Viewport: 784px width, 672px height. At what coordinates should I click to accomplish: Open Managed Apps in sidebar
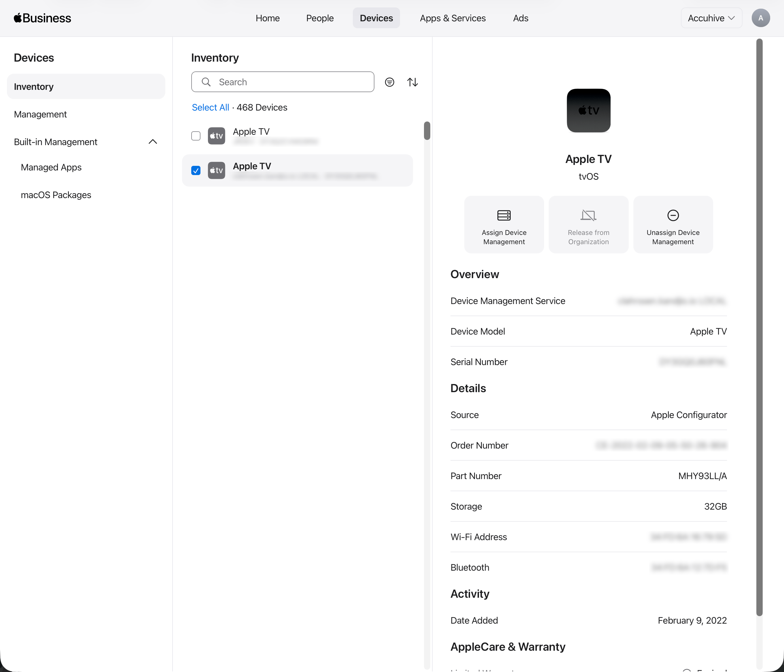point(51,167)
